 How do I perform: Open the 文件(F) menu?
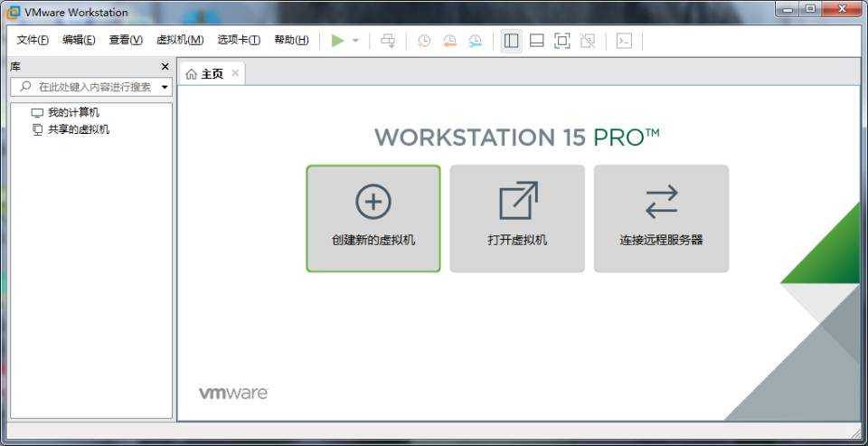coord(33,40)
